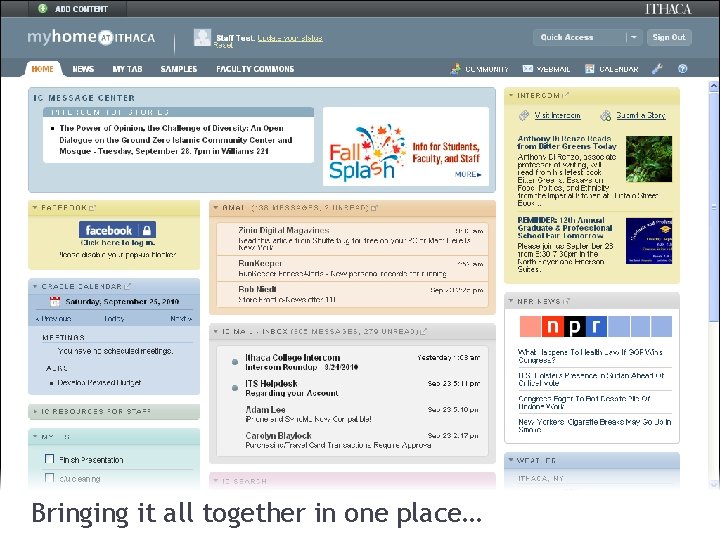This screenshot has width=720, height=540.
Task: Collapse the Intercom portlet
Action: [x=511, y=96]
